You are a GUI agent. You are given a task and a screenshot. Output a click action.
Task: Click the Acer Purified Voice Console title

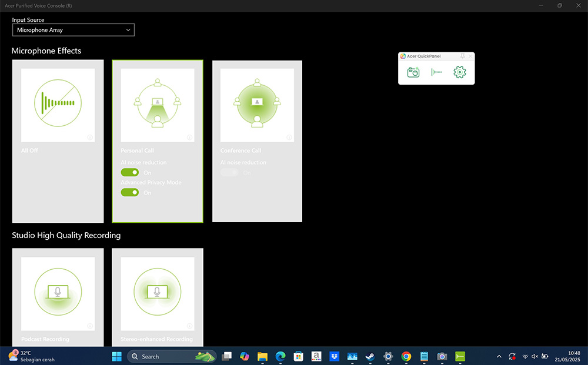(38, 6)
